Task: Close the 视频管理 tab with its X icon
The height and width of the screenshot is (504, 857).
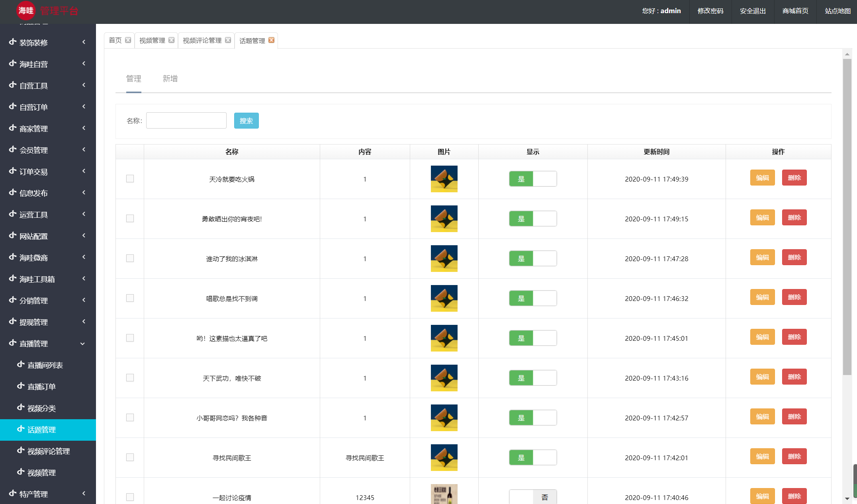Action: (x=171, y=40)
